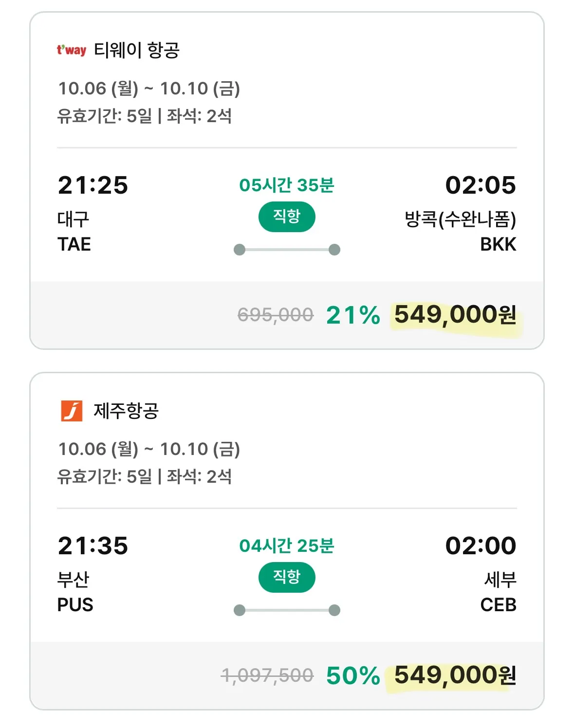Click the BKK airport code

[498, 244]
